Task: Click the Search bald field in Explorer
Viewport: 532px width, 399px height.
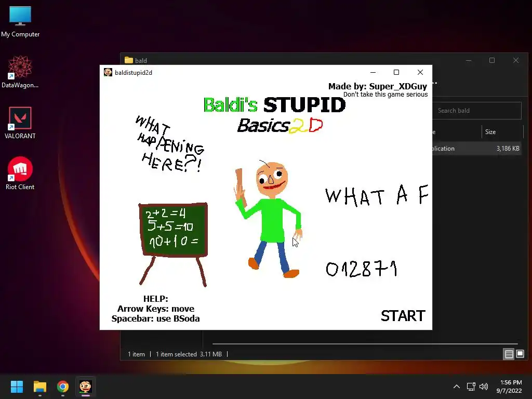Action: (477, 111)
